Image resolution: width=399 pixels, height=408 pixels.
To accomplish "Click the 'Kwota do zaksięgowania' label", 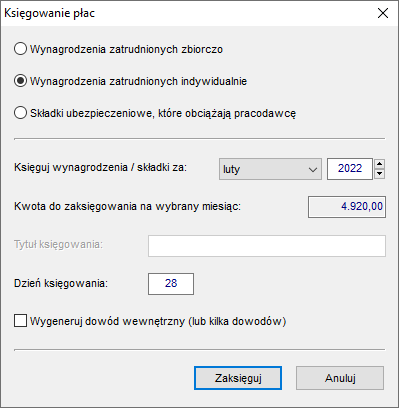I will tap(127, 207).
